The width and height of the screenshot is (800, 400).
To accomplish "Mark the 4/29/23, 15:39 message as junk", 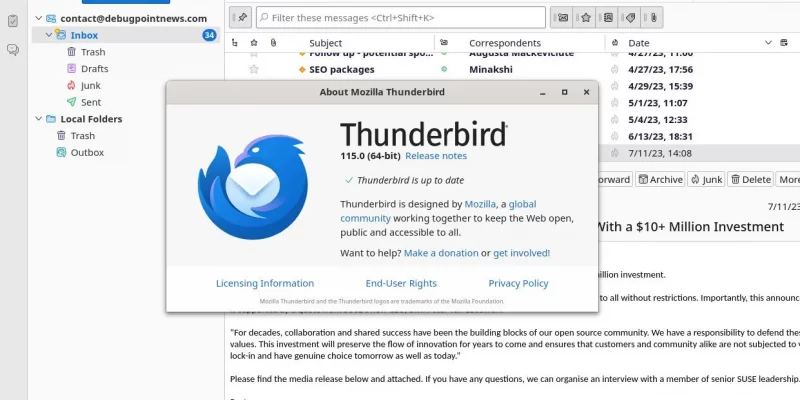I will point(614,86).
